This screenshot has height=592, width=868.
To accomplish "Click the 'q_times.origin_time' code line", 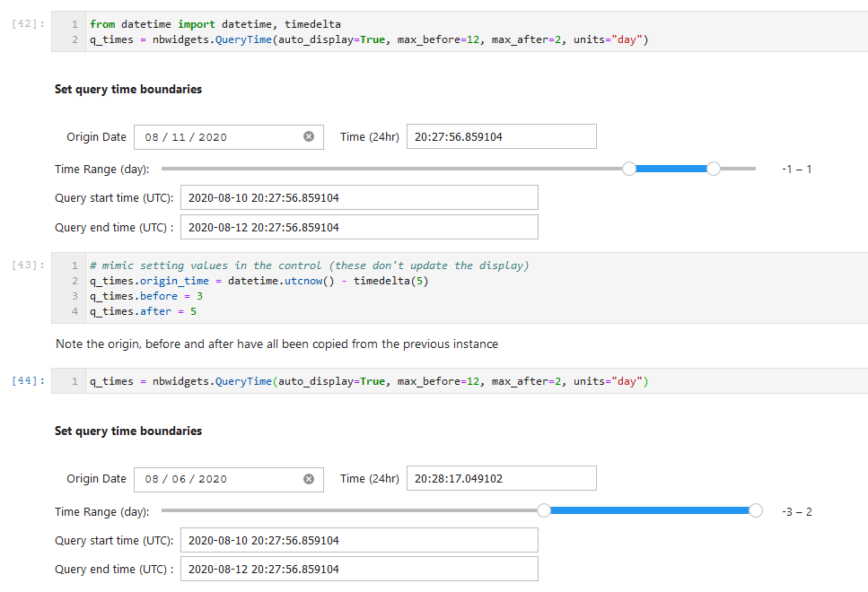I will (259, 281).
